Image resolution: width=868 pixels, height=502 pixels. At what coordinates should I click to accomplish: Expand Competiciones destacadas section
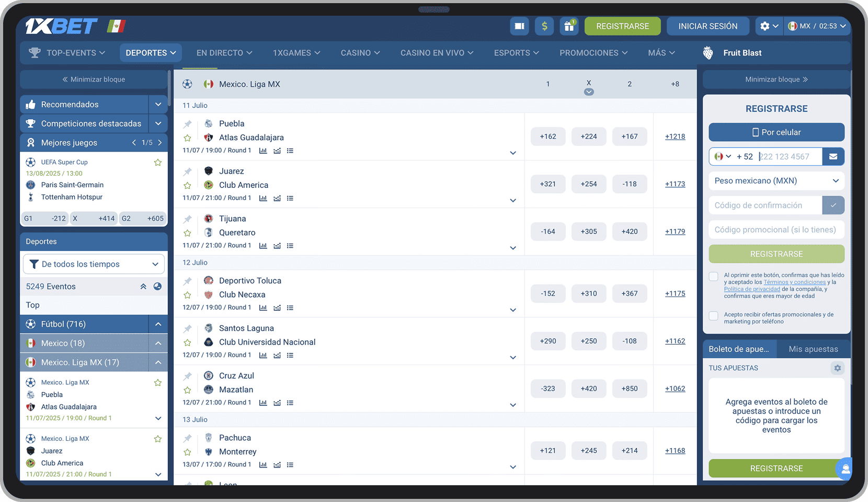(158, 123)
